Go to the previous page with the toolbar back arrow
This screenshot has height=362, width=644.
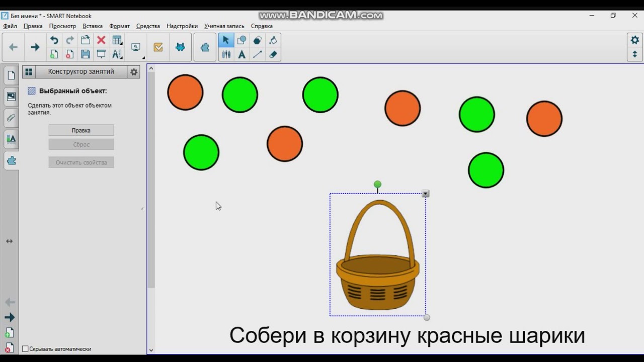pyautogui.click(x=14, y=47)
